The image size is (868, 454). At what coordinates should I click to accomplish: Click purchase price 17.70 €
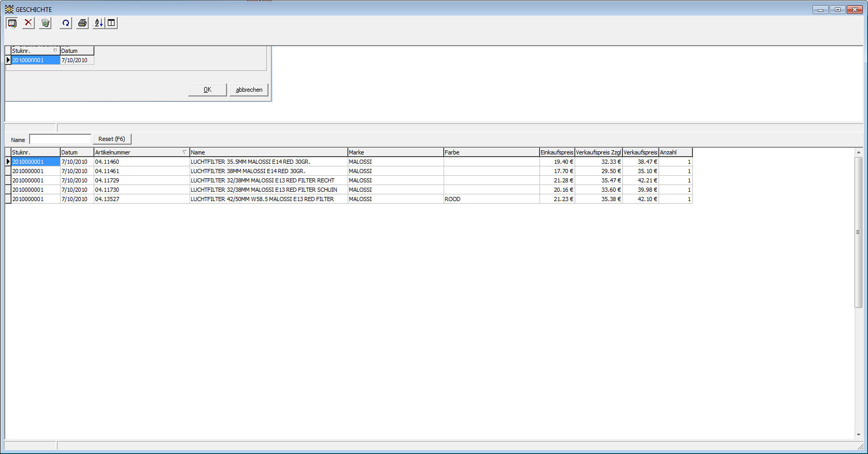tap(557, 171)
